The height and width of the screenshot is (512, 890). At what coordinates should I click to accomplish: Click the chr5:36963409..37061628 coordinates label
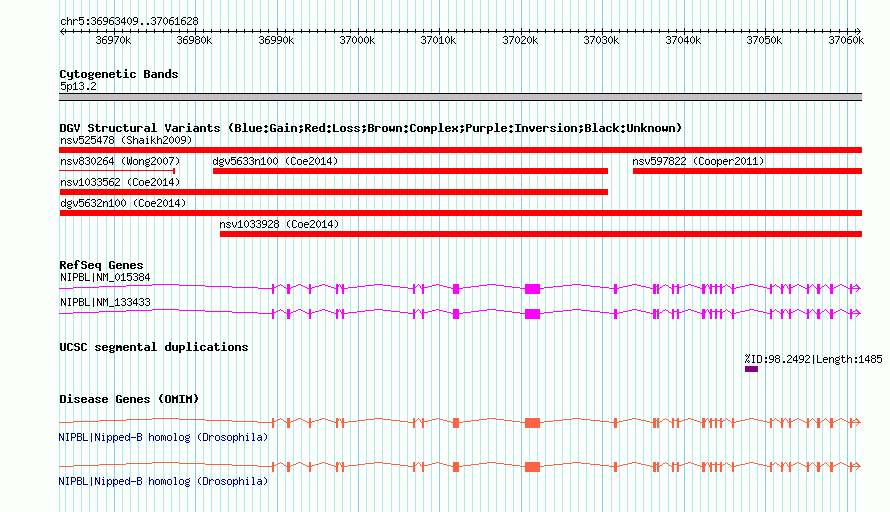point(129,22)
